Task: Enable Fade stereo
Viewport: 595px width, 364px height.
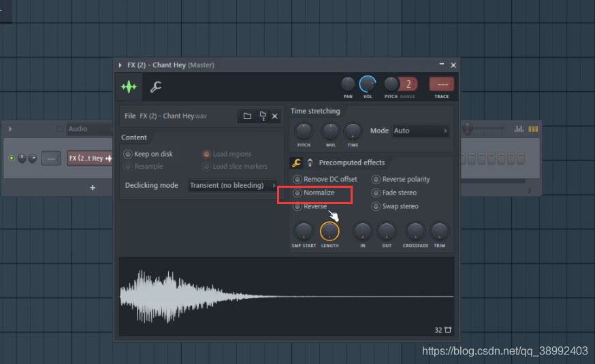Action: pos(394,193)
